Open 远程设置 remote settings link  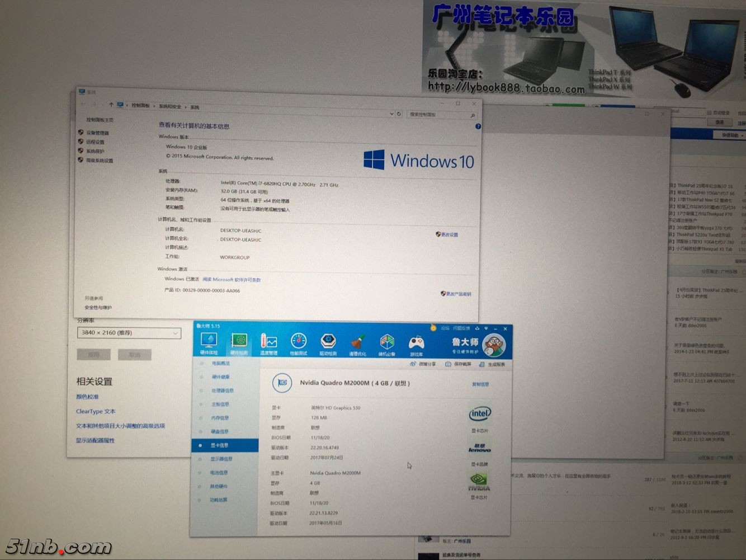coord(95,142)
